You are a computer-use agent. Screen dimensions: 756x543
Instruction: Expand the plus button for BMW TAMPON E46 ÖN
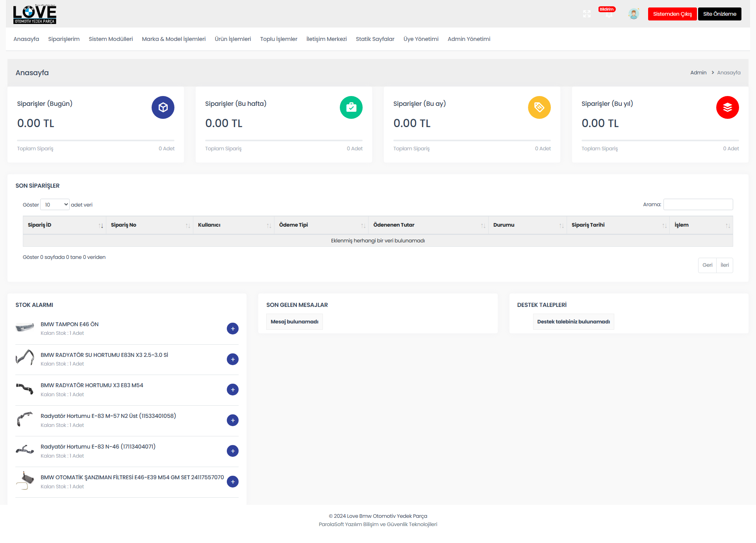point(233,329)
